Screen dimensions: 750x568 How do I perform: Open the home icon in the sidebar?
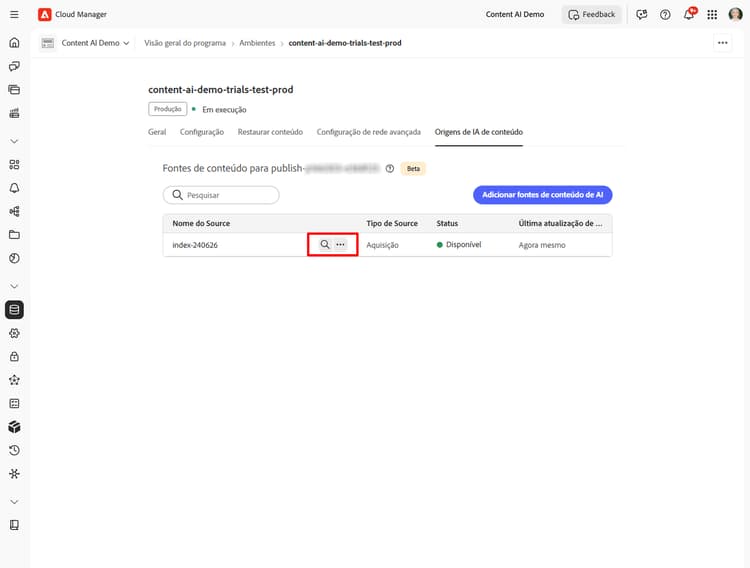pos(14,43)
